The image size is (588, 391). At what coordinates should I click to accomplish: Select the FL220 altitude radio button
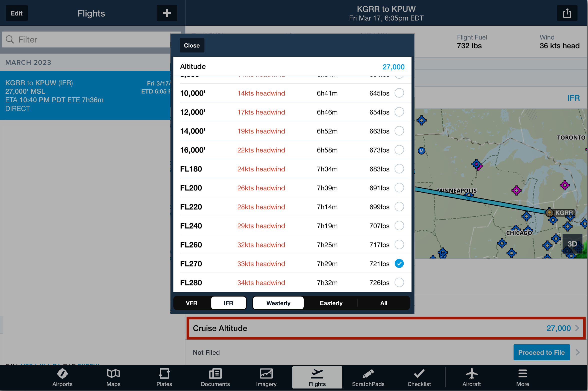[399, 207]
